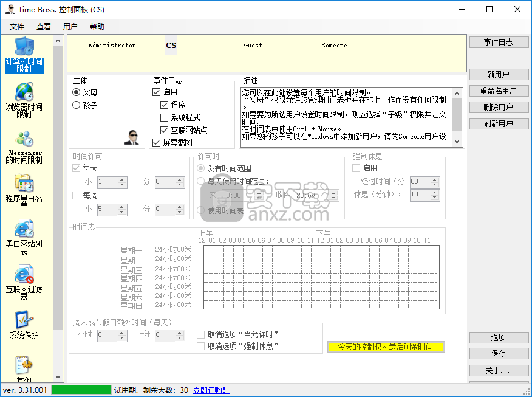
Task: Select CS user in list
Action: [x=171, y=45]
